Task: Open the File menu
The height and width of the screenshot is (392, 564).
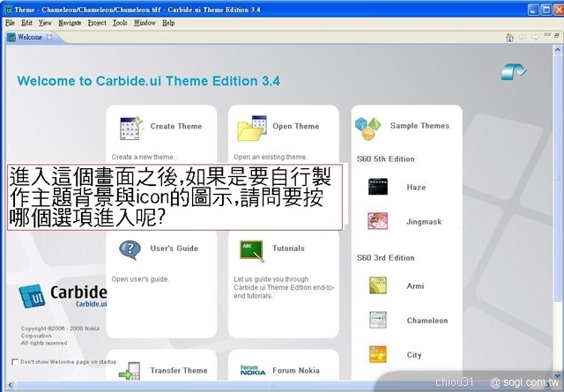Action: coord(10,23)
